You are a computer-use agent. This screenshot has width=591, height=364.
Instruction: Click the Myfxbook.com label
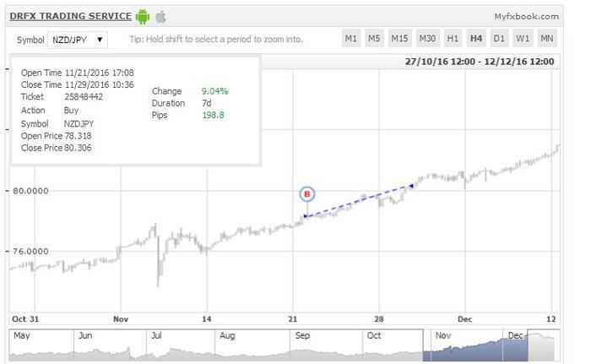pos(526,17)
